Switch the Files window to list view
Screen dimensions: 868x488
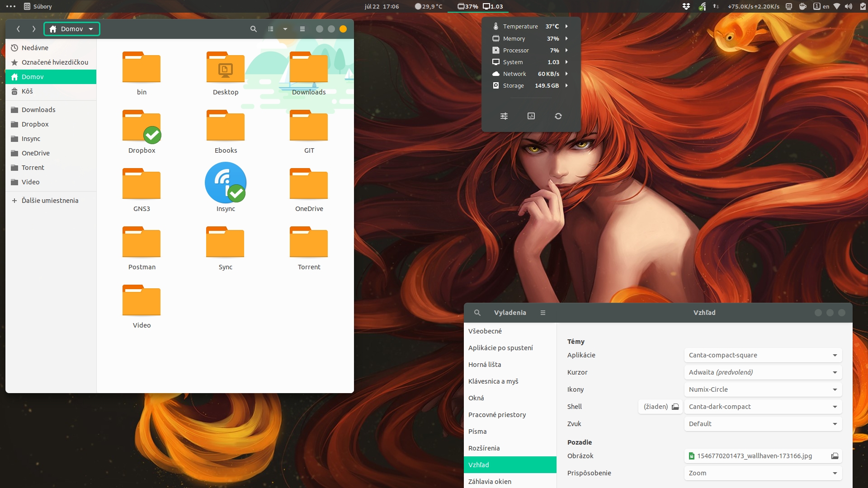271,29
